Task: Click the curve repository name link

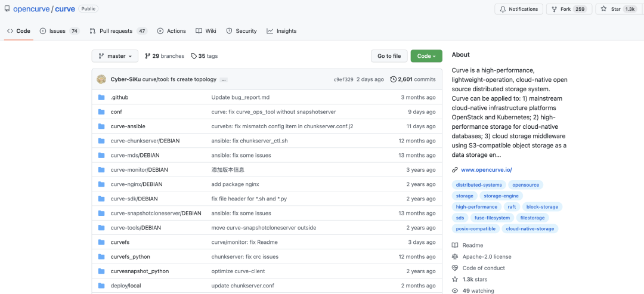Action: 65,9
